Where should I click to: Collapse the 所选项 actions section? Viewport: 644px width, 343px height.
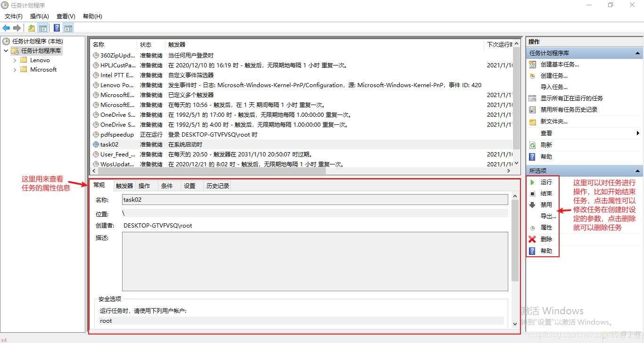[638, 171]
